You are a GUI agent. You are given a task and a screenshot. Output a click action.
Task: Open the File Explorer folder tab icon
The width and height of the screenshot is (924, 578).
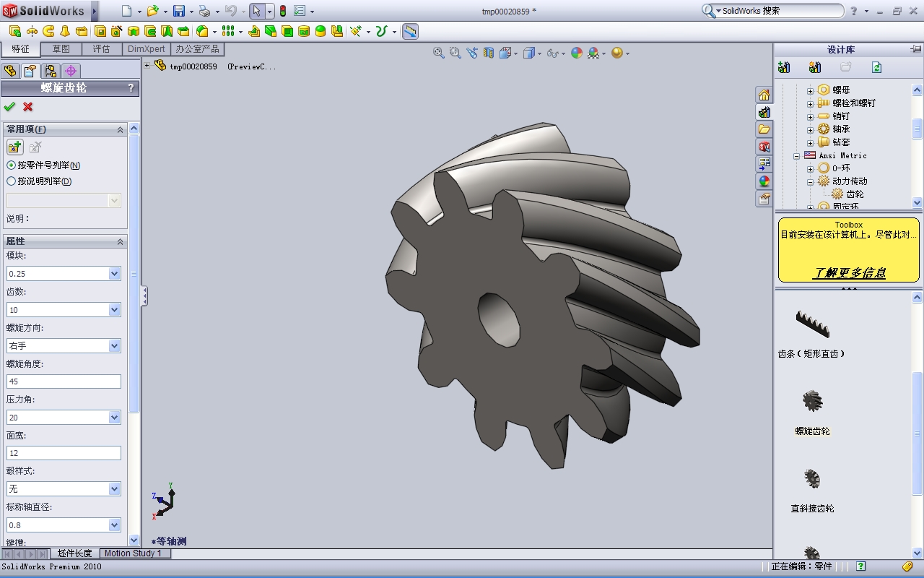coord(764,129)
